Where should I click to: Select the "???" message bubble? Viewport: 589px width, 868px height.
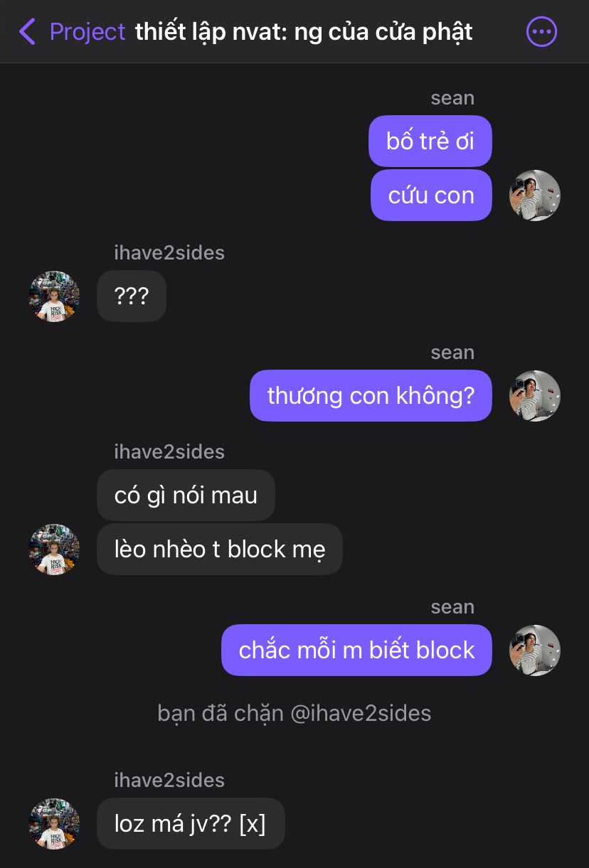coord(132,296)
